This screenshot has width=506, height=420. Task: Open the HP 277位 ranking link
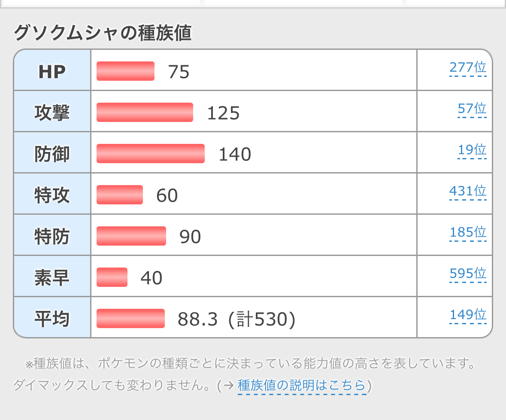coord(468,67)
